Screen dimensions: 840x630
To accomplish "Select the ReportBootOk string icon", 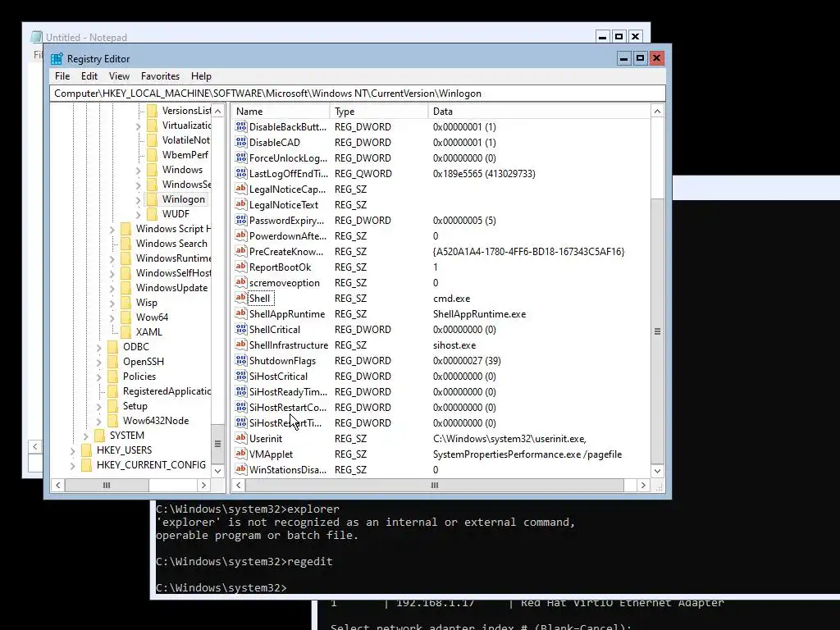I will tap(241, 267).
